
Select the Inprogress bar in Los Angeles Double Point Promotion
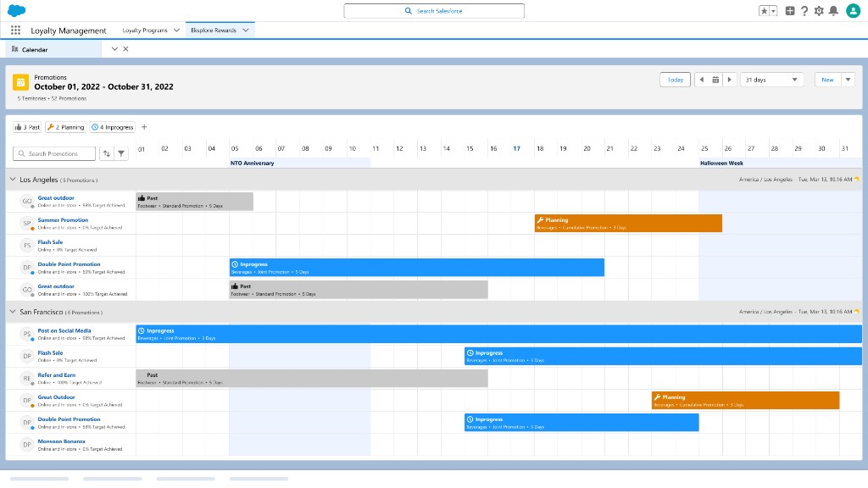(417, 268)
